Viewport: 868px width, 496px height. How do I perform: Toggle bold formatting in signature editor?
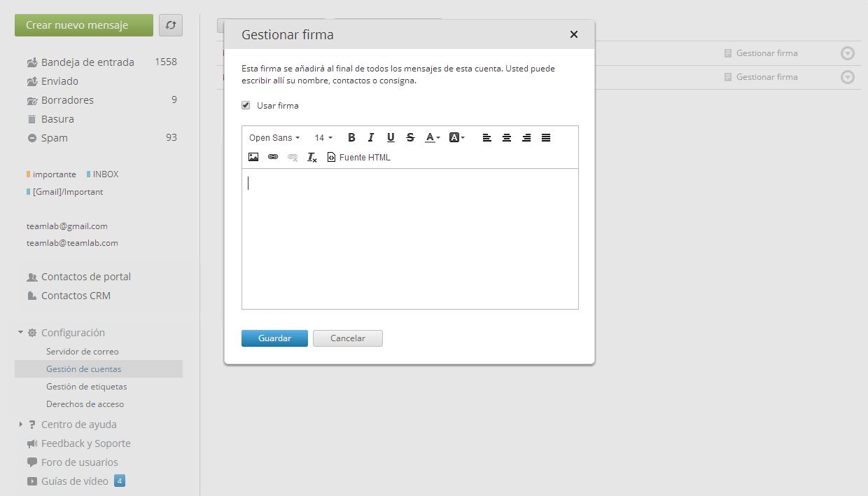coord(351,137)
